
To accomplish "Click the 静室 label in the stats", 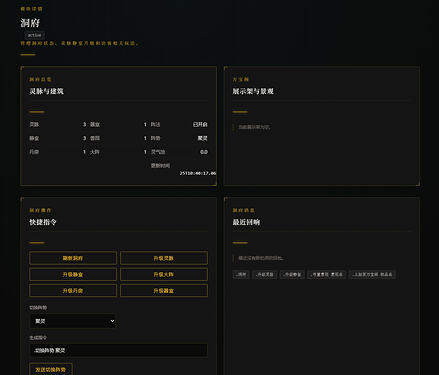I will [34, 138].
